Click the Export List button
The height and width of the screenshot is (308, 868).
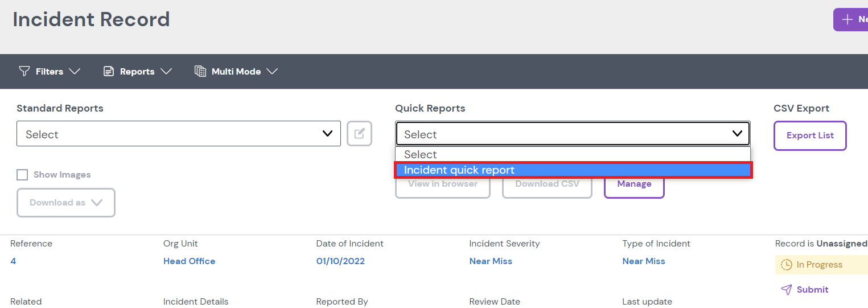(809, 135)
